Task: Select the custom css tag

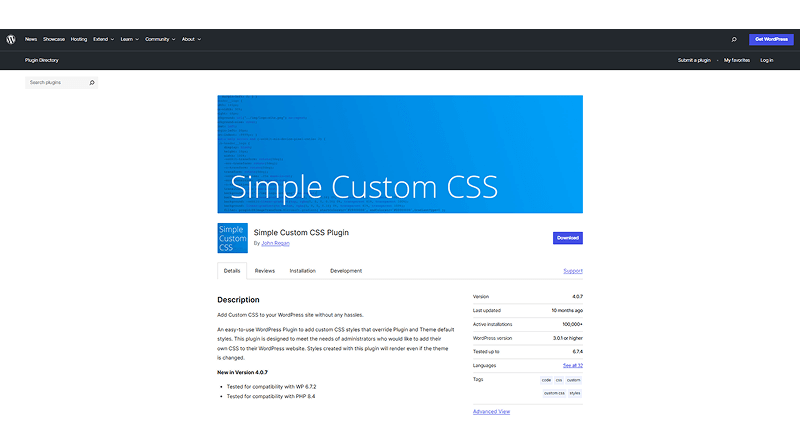Action: coord(554,393)
